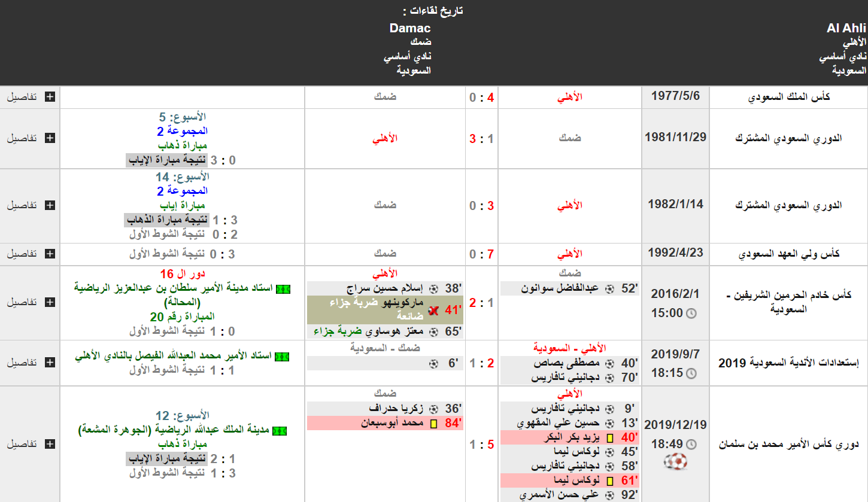Open دوري كأس الأمير محمد بن سلمان link

(788, 445)
